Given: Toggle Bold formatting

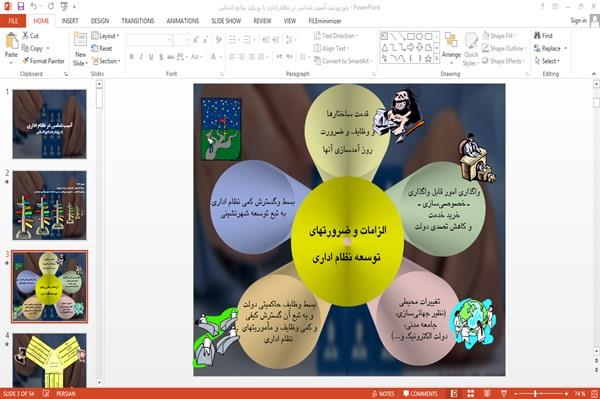Looking at the screenshot, I should [132, 57].
